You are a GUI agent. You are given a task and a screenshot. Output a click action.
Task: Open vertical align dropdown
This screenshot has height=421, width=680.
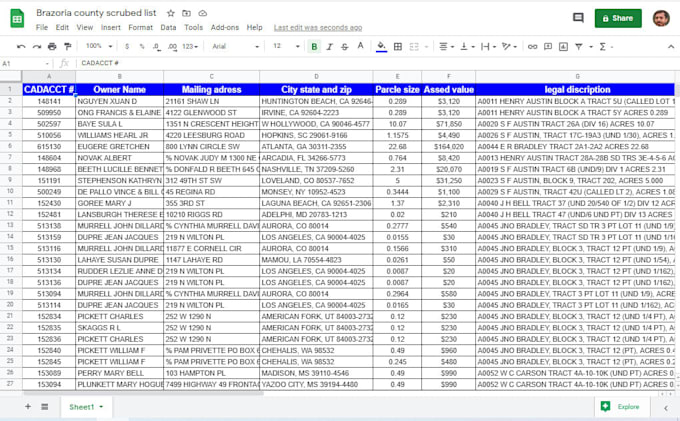point(467,46)
